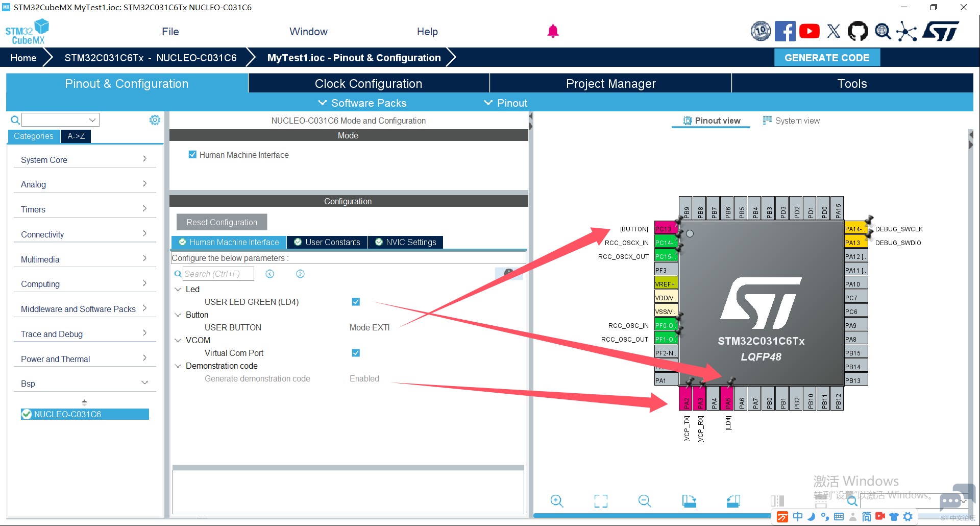Image resolution: width=980 pixels, height=526 pixels.
Task: Click the Sogou input method logo
Action: (782, 517)
